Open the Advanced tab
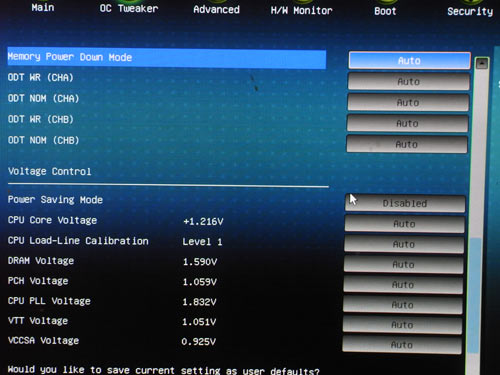500x375 pixels. [216, 9]
